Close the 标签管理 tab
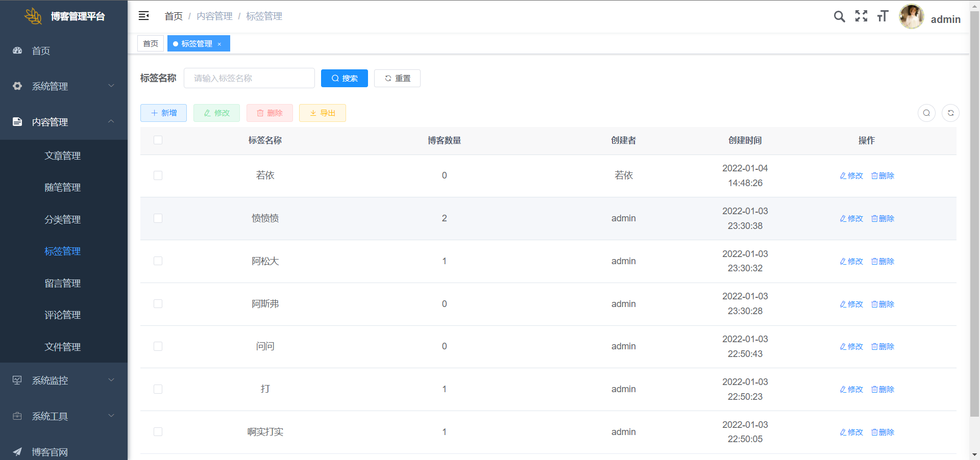This screenshot has width=980, height=460. tap(219, 44)
